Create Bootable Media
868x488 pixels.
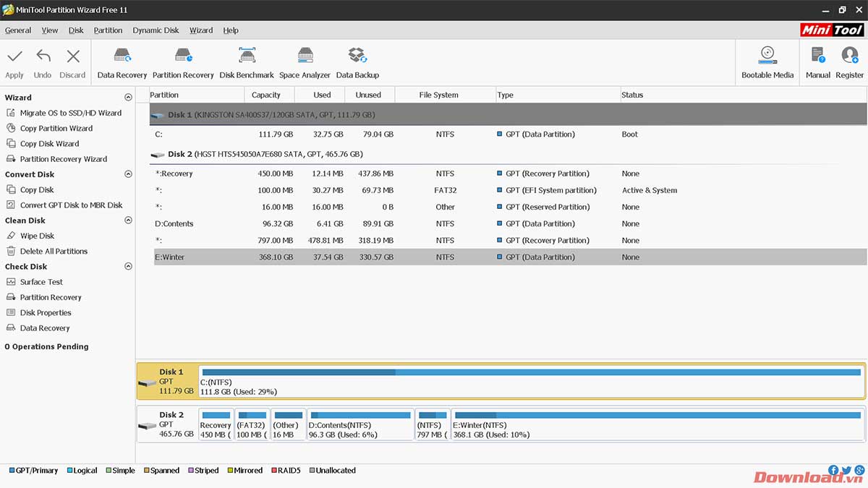[x=767, y=63]
